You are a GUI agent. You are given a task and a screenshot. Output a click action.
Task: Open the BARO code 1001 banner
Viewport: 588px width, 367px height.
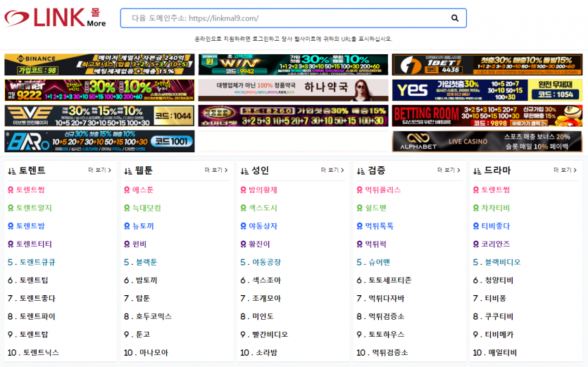[99, 141]
